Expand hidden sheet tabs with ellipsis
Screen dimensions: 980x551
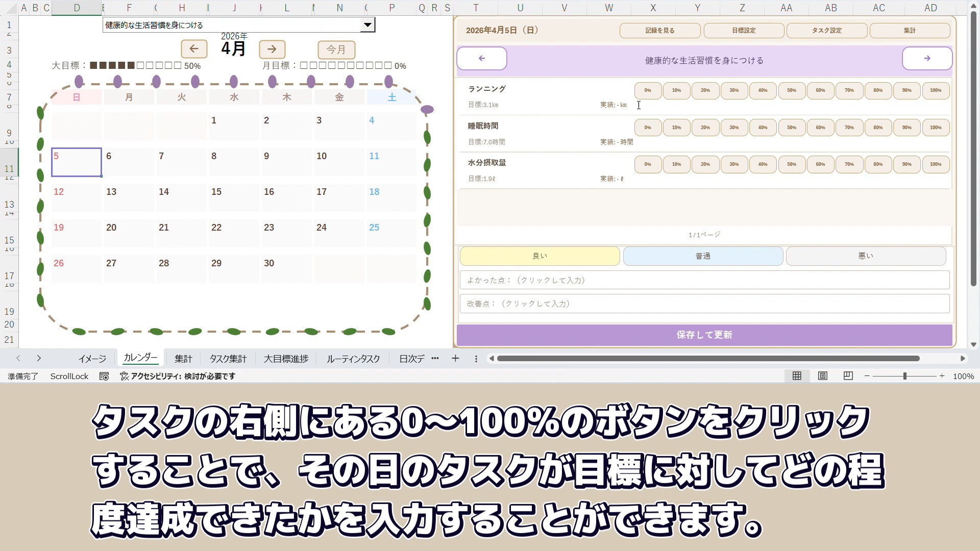pos(435,359)
